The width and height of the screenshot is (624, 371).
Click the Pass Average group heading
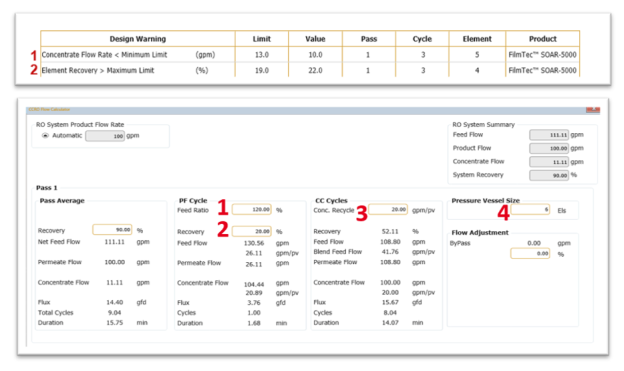click(x=62, y=201)
